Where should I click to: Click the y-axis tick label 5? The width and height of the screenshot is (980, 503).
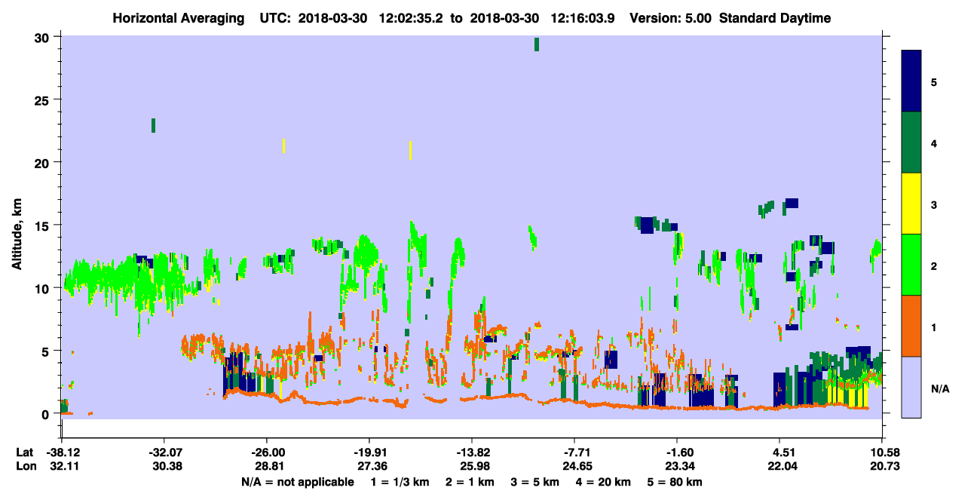tap(47, 351)
